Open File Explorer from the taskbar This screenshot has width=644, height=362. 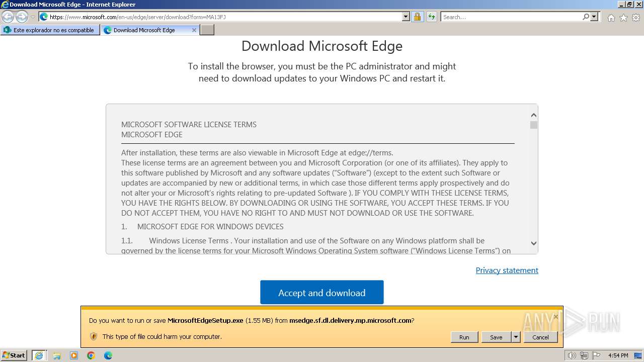click(57, 355)
